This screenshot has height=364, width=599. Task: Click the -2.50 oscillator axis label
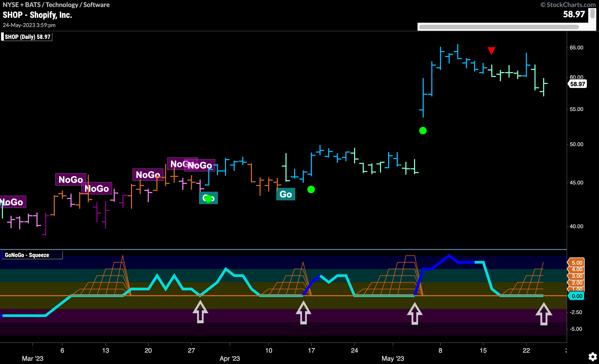(x=576, y=312)
